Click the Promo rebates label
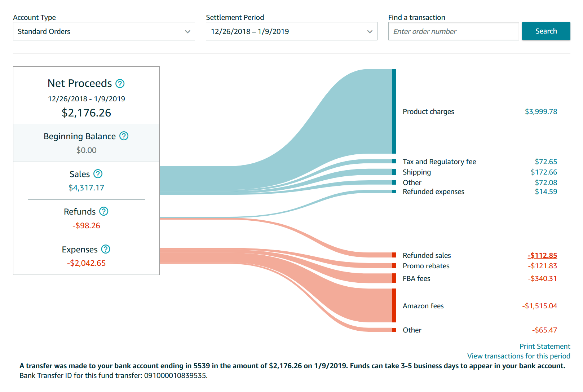The image size is (583, 392). click(426, 266)
